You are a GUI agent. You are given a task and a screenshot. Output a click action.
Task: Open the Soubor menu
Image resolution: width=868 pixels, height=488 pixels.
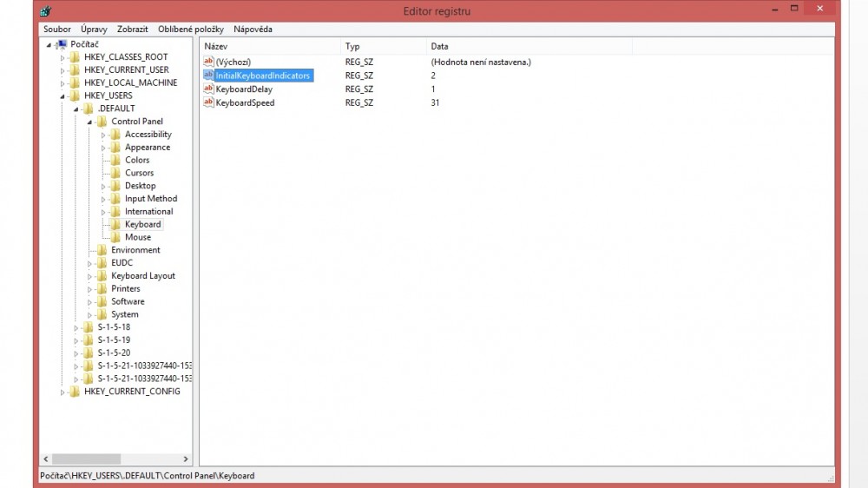(x=57, y=29)
